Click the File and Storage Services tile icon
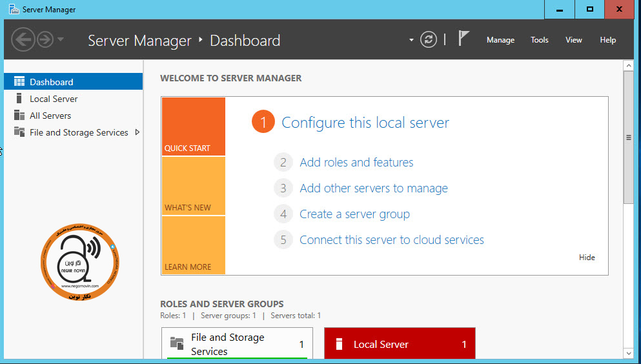 (x=177, y=343)
